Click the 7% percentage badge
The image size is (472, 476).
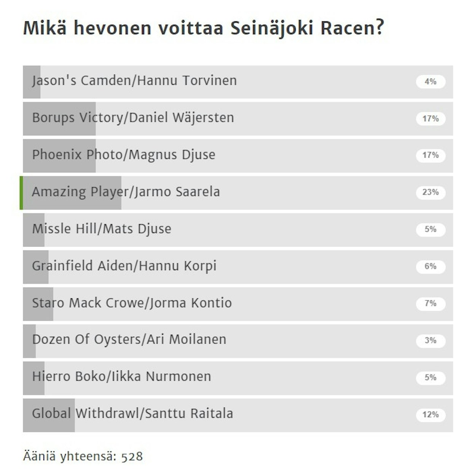coord(431,303)
